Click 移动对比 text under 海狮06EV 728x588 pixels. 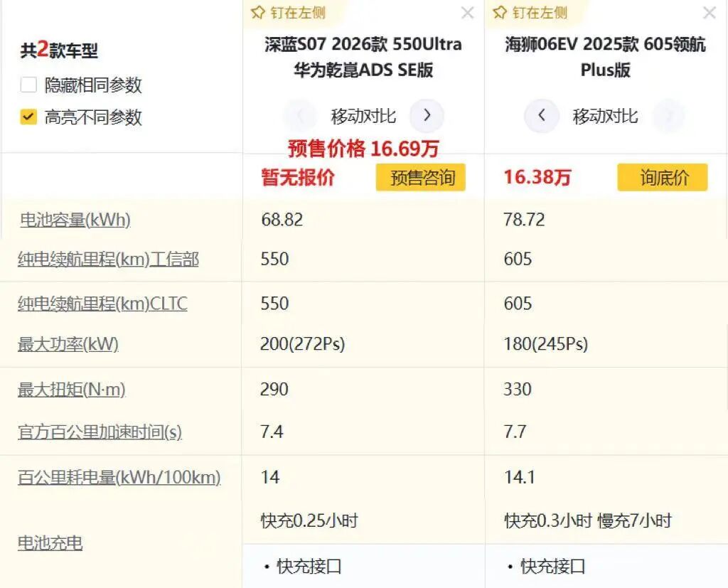click(x=605, y=116)
